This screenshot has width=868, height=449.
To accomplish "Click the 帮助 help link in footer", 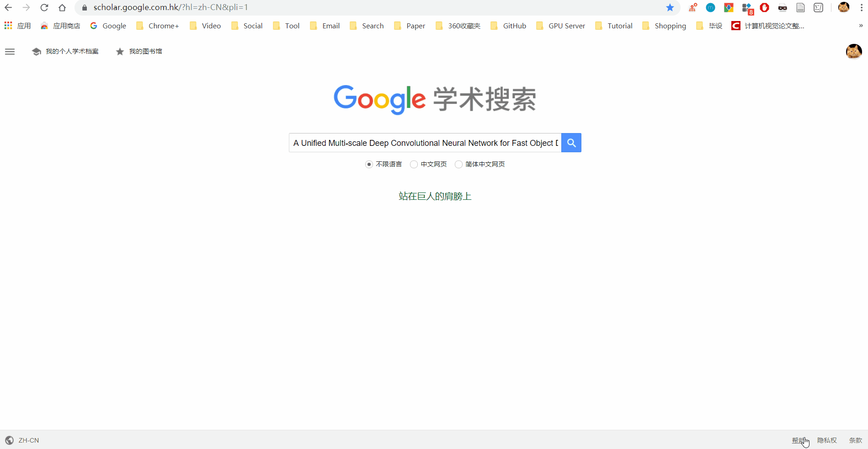I will [798, 440].
